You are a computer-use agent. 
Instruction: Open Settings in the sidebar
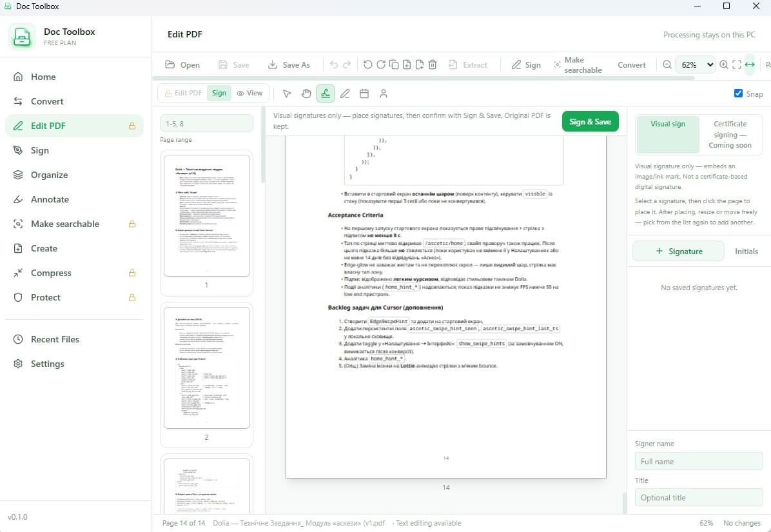coord(74,364)
